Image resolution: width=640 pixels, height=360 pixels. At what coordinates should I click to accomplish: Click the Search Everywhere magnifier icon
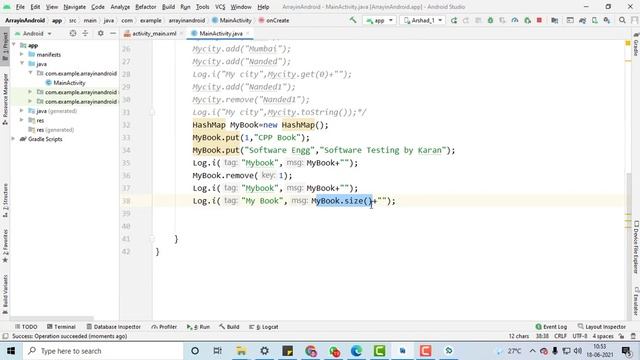coord(622,20)
